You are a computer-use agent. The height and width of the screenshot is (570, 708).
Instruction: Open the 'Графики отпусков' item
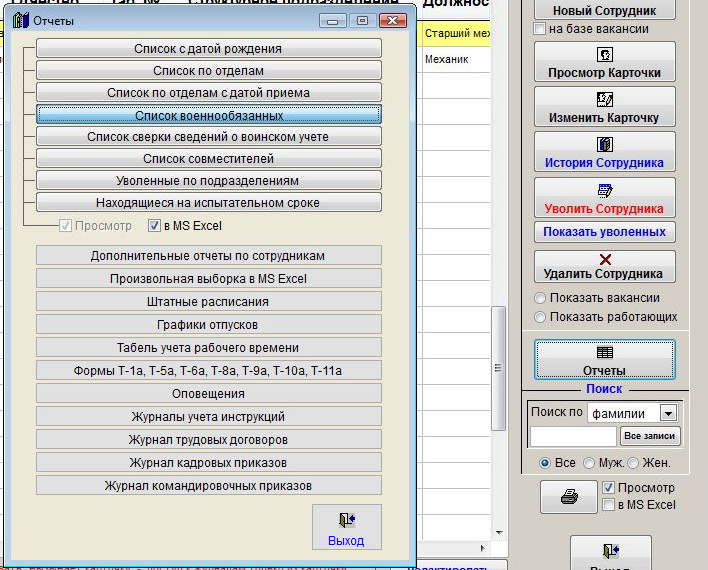[209, 324]
